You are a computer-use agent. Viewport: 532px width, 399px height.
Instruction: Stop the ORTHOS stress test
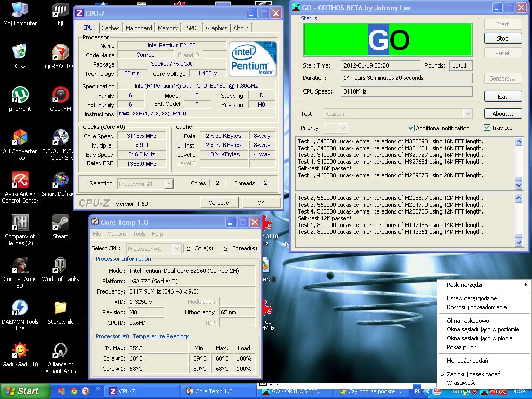[502, 38]
